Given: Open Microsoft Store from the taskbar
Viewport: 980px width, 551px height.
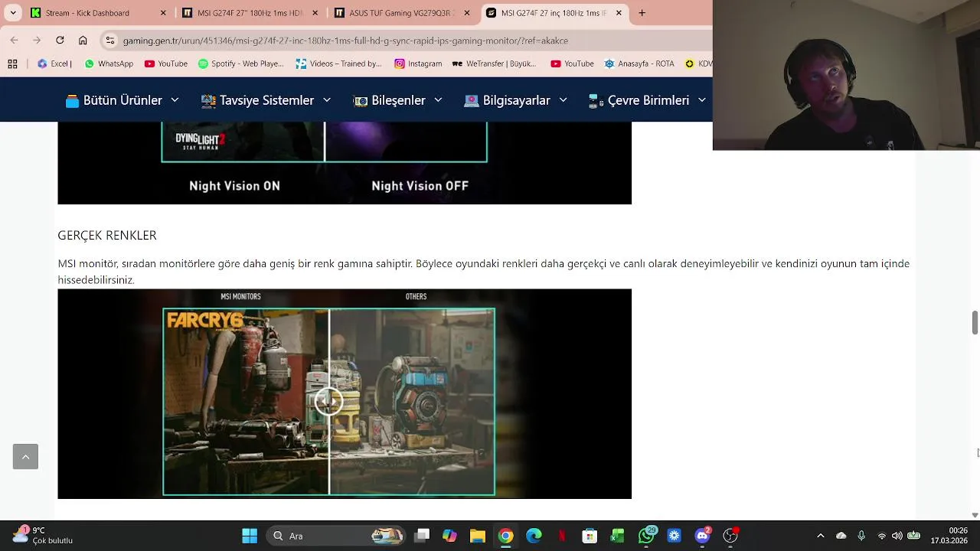Looking at the screenshot, I should click(x=590, y=536).
